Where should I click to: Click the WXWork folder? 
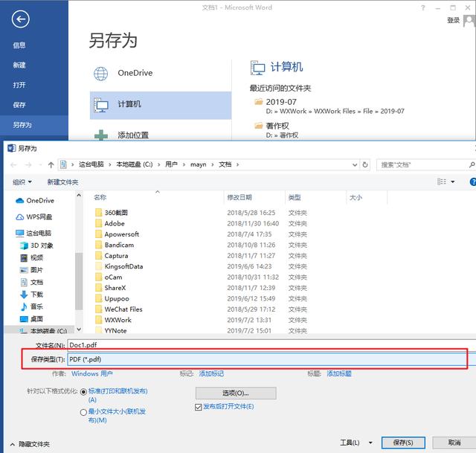[x=114, y=320]
